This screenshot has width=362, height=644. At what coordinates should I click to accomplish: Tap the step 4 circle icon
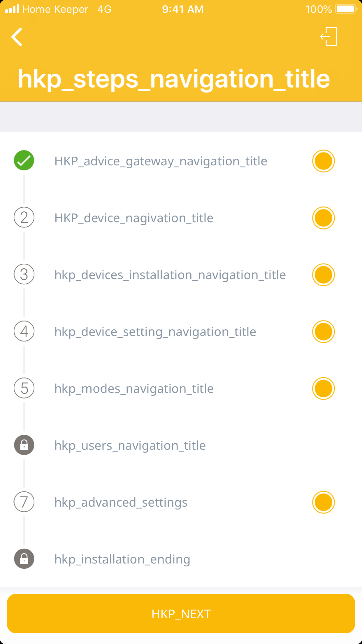tap(24, 331)
